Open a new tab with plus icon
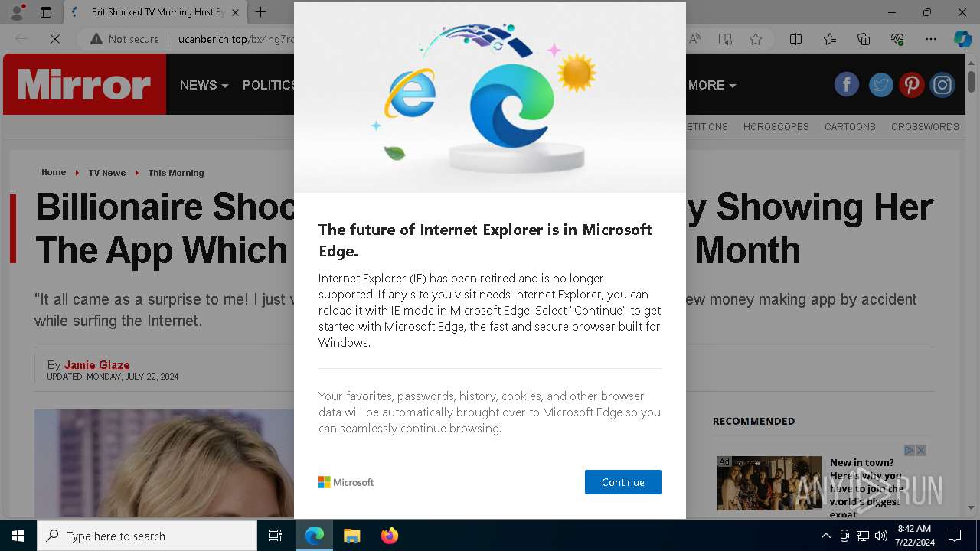 pyautogui.click(x=260, y=12)
